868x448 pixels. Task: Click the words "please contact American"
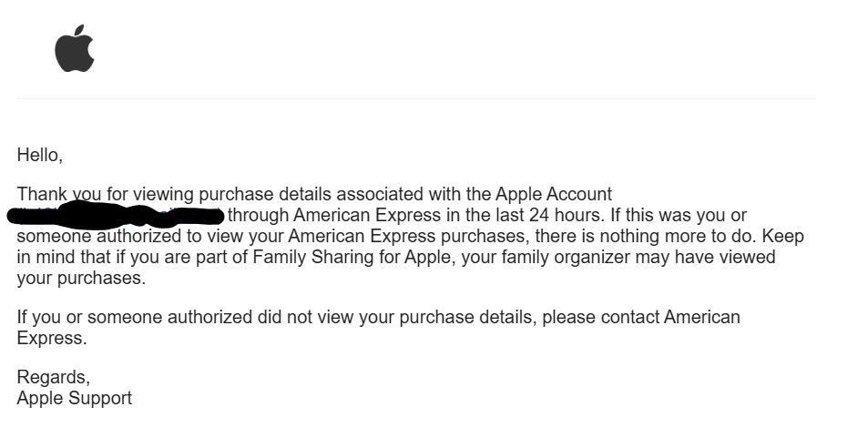[x=641, y=318]
